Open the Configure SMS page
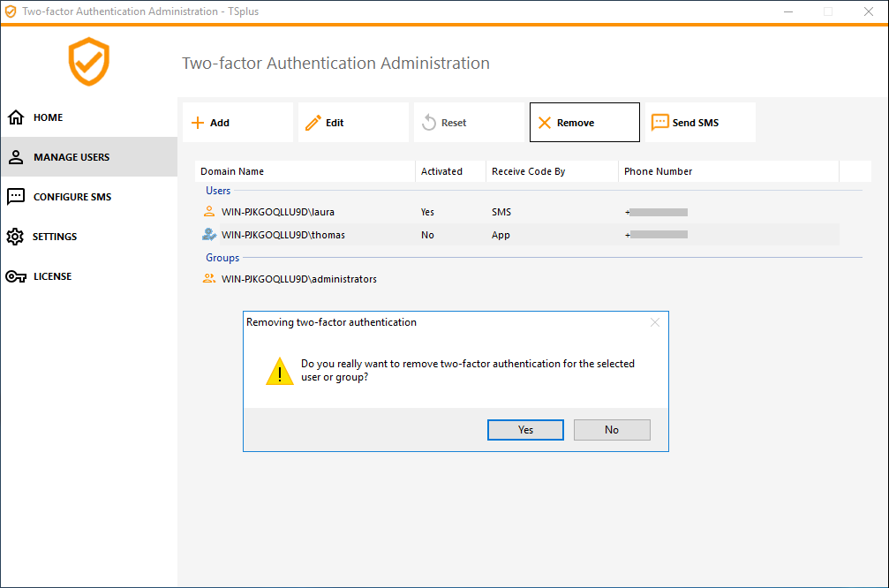The image size is (889, 588). click(72, 197)
